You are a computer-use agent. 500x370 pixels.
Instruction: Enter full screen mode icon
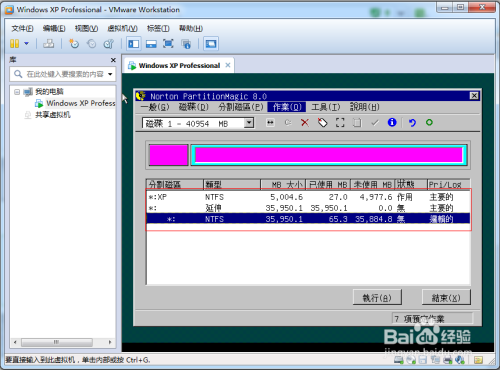[x=168, y=44]
